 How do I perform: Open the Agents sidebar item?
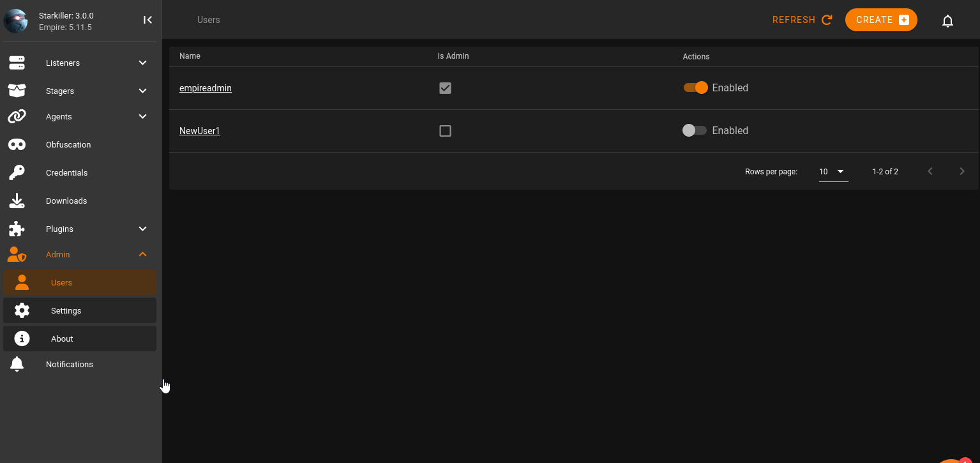[x=80, y=116]
